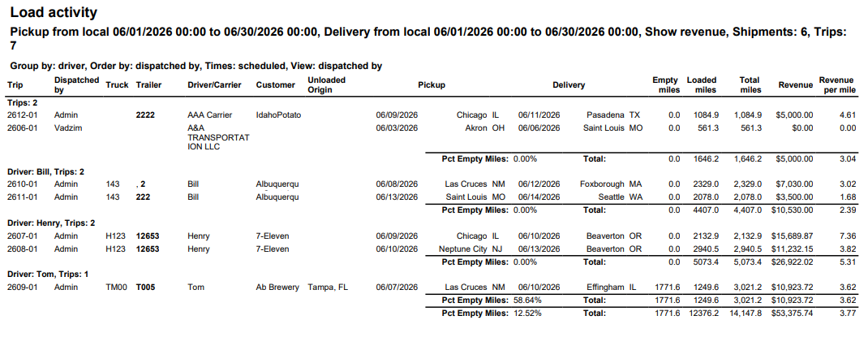Click the AAA Carrier entry

210,115
